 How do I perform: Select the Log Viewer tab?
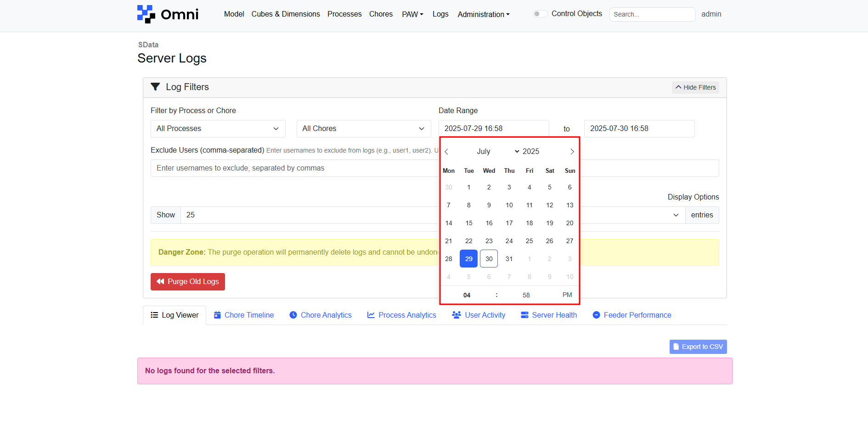click(175, 315)
